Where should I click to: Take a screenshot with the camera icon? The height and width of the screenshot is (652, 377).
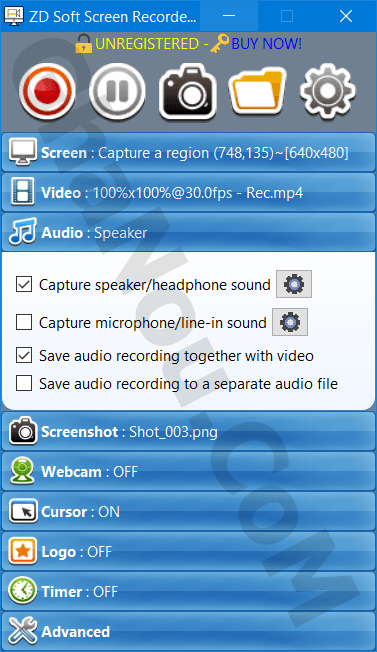pos(187,92)
